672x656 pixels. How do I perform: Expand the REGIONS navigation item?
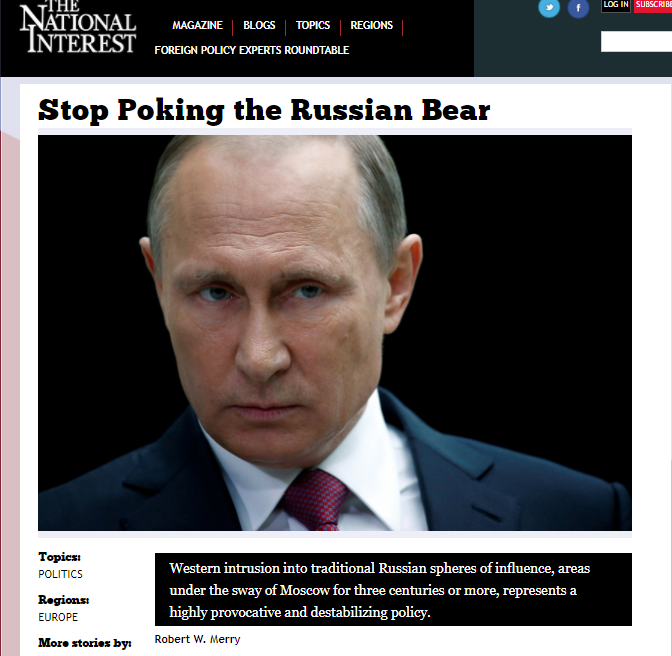click(372, 25)
